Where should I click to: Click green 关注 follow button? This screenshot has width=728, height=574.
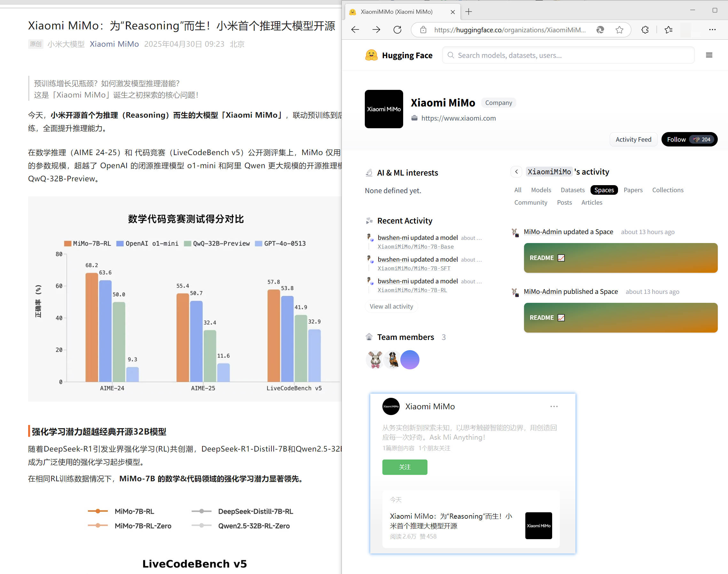404,467
